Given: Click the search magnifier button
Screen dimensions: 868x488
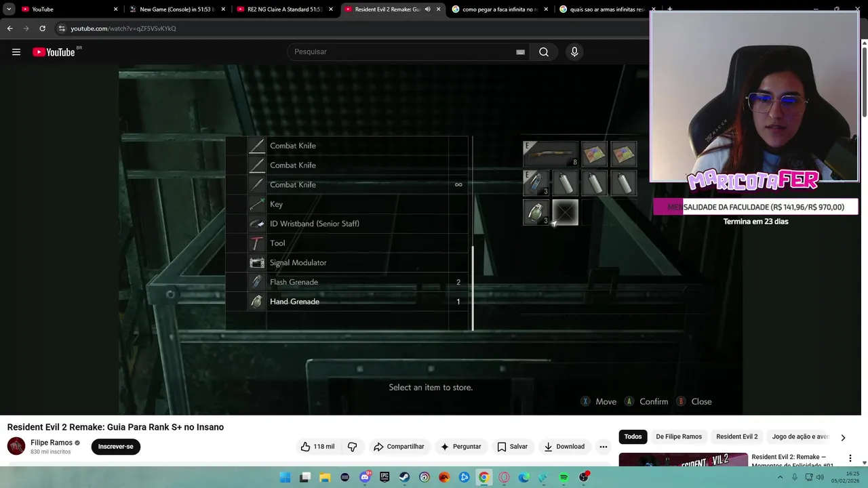Looking at the screenshot, I should [544, 52].
